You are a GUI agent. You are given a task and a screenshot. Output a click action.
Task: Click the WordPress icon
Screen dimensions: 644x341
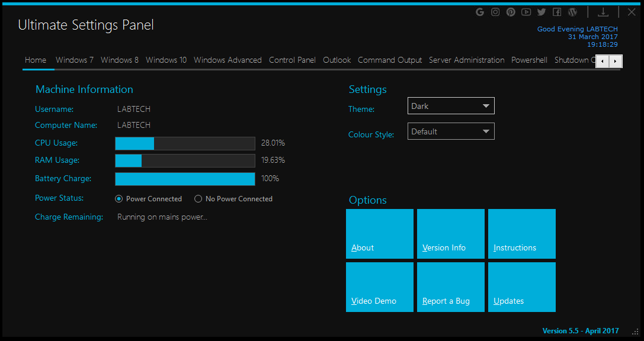click(572, 12)
